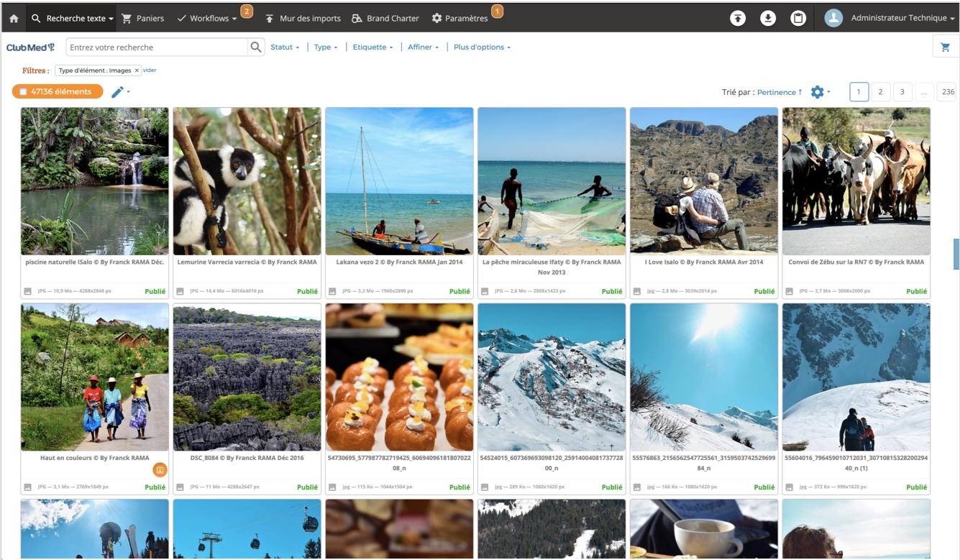Open the clipboard icon in header
This screenshot has height=560, width=960.
pyautogui.click(x=798, y=19)
